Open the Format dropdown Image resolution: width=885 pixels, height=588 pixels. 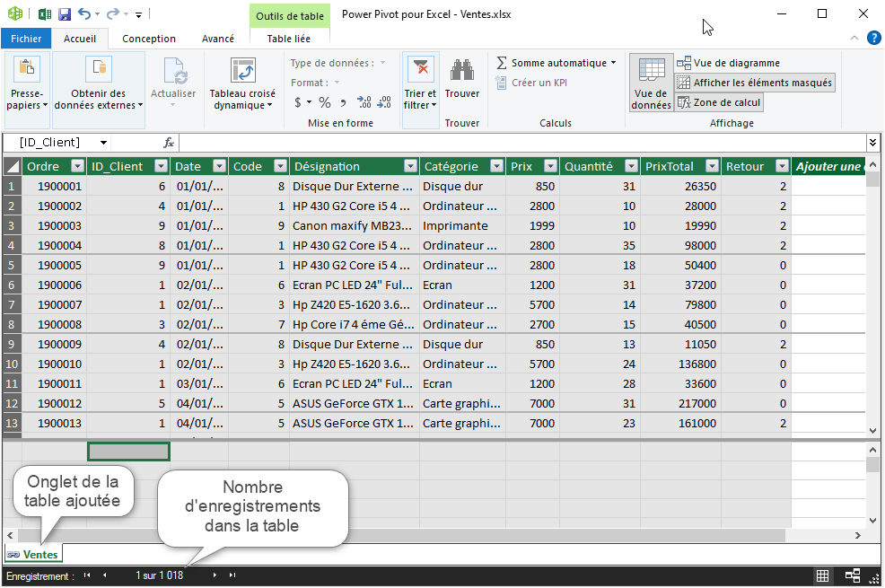click(337, 83)
